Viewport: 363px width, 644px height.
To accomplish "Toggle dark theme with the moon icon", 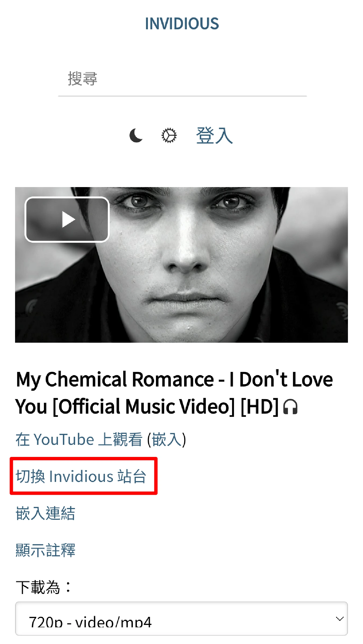I will pos(136,135).
